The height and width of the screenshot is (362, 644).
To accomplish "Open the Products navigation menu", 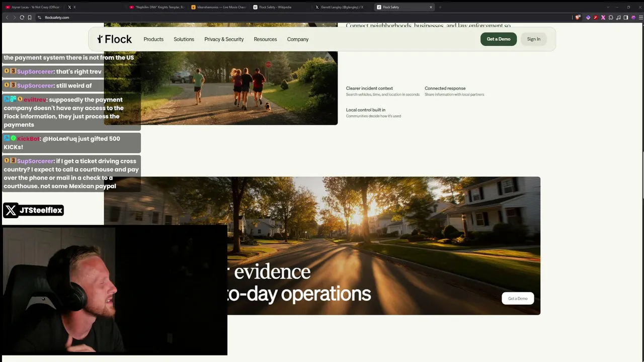I will click(x=153, y=39).
